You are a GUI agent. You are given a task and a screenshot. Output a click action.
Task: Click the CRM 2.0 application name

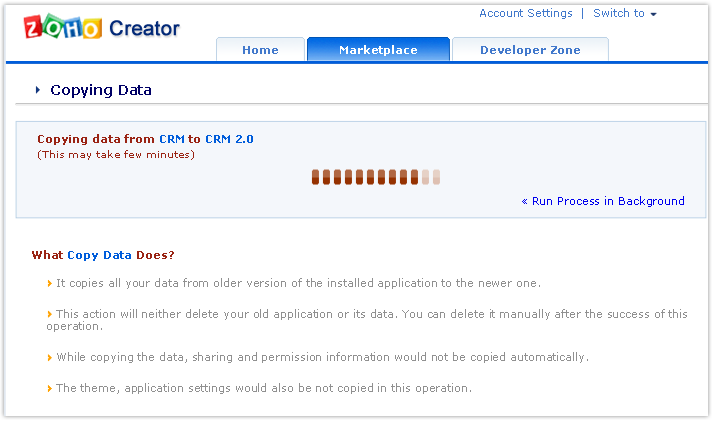point(229,139)
